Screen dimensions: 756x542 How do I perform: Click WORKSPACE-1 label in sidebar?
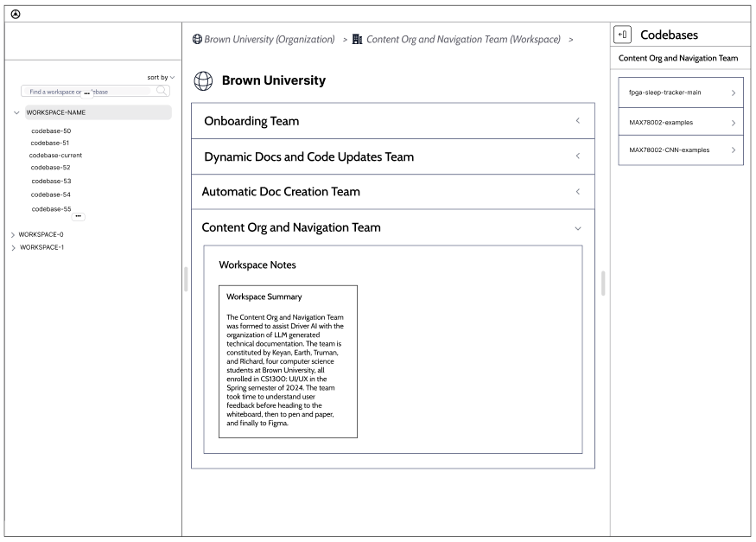tap(42, 247)
